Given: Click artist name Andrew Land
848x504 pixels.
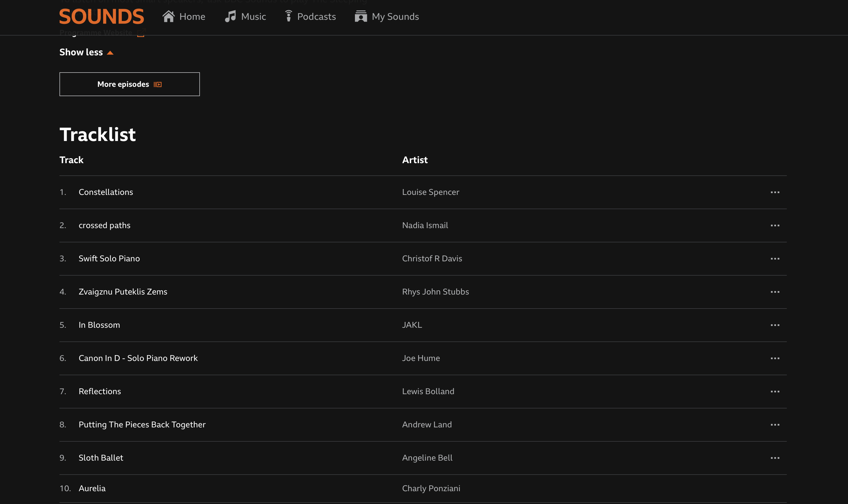Looking at the screenshot, I should 427,425.
